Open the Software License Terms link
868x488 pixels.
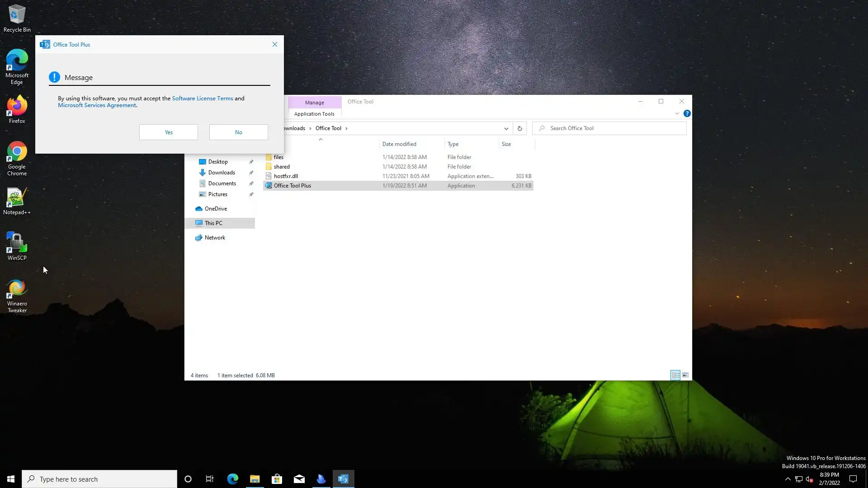point(202,98)
